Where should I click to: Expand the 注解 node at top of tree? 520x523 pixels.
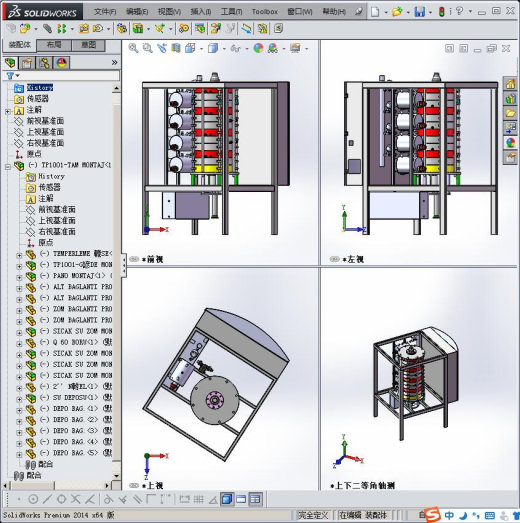8,112
